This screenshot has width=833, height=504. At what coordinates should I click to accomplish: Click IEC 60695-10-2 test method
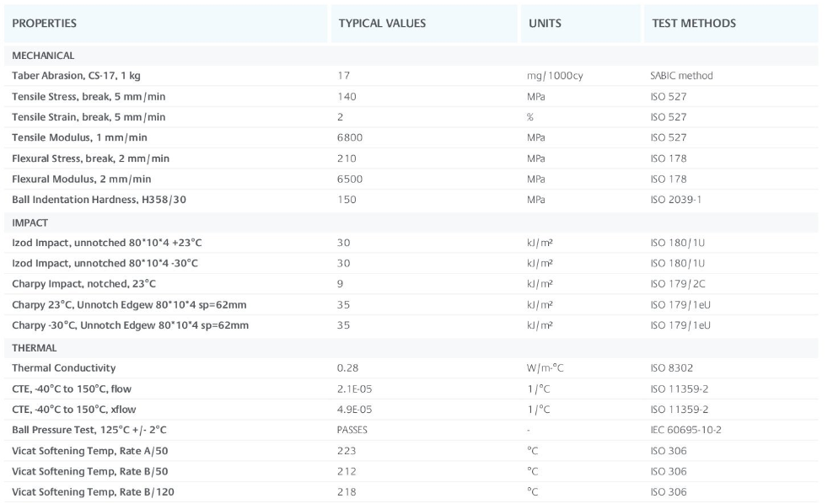coord(685,430)
